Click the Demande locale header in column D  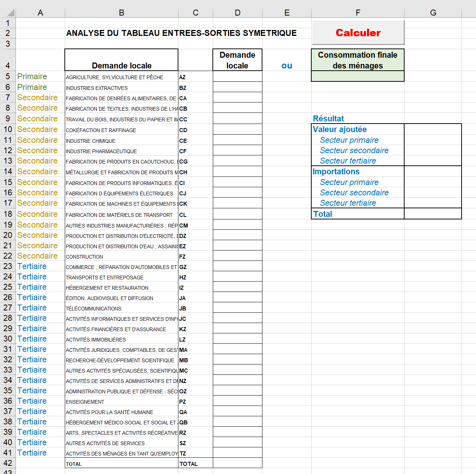click(238, 60)
